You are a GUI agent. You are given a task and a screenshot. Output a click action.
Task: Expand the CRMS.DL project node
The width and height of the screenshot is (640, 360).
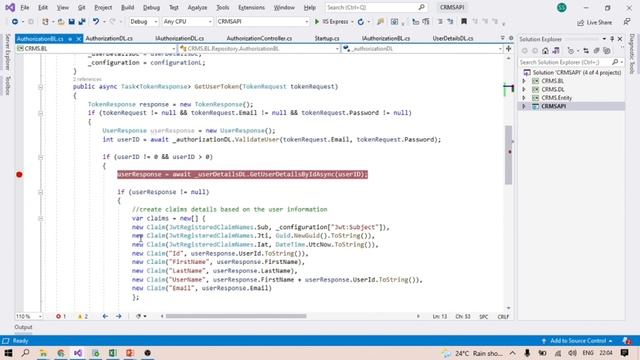[x=524, y=89]
